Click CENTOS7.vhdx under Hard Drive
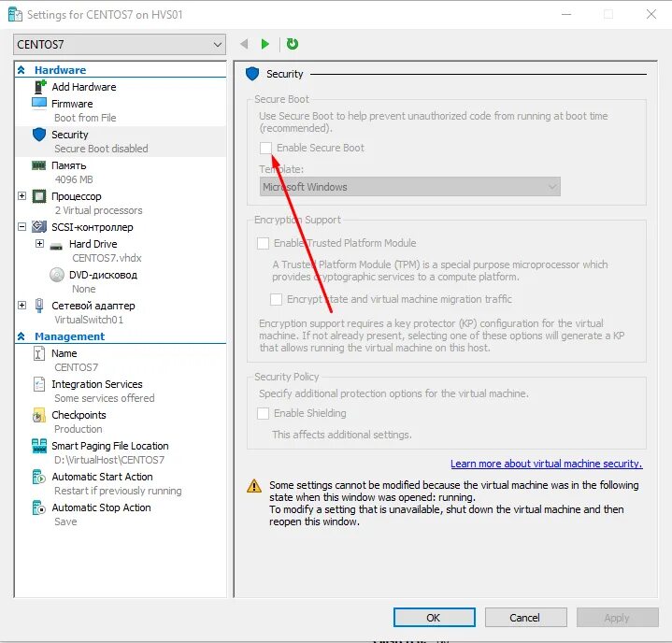This screenshot has height=643, width=672. pos(107,258)
